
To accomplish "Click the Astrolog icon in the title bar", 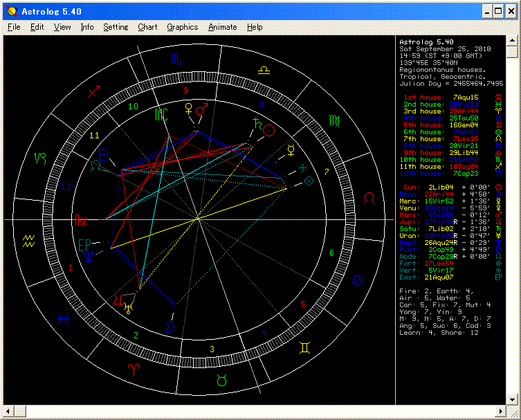I will [11, 12].
